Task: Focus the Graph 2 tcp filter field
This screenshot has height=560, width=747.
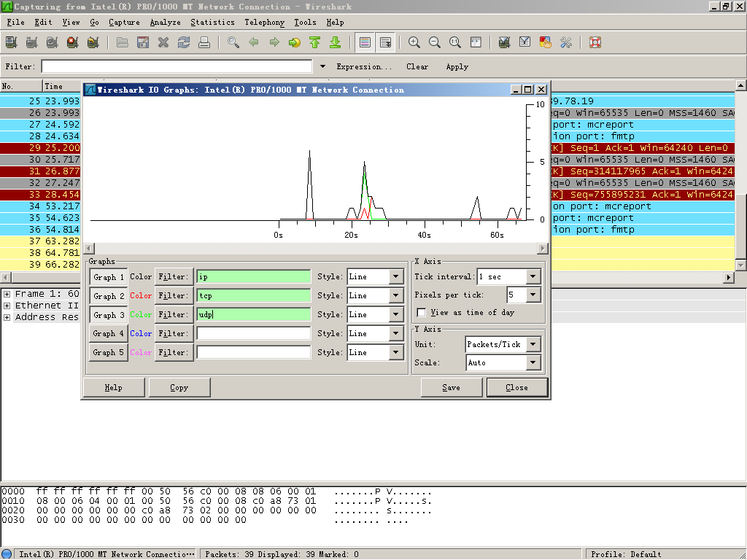Action: 253,296
